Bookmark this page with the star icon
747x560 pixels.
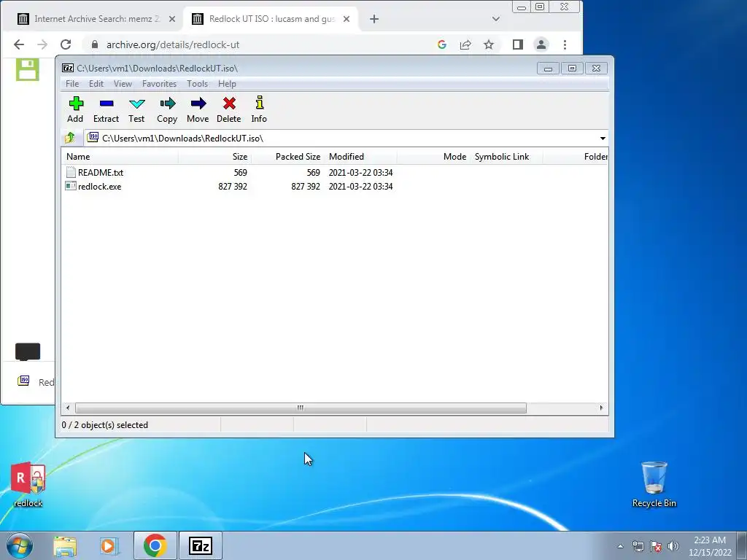[489, 44]
